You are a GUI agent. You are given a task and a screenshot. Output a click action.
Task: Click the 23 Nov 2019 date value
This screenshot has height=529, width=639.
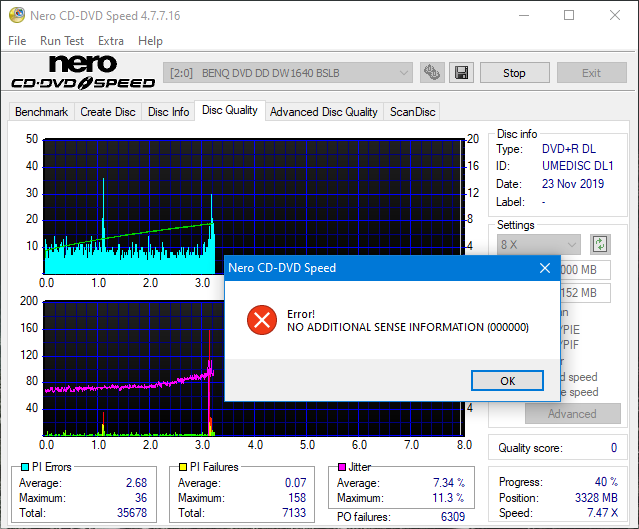pyautogui.click(x=573, y=184)
